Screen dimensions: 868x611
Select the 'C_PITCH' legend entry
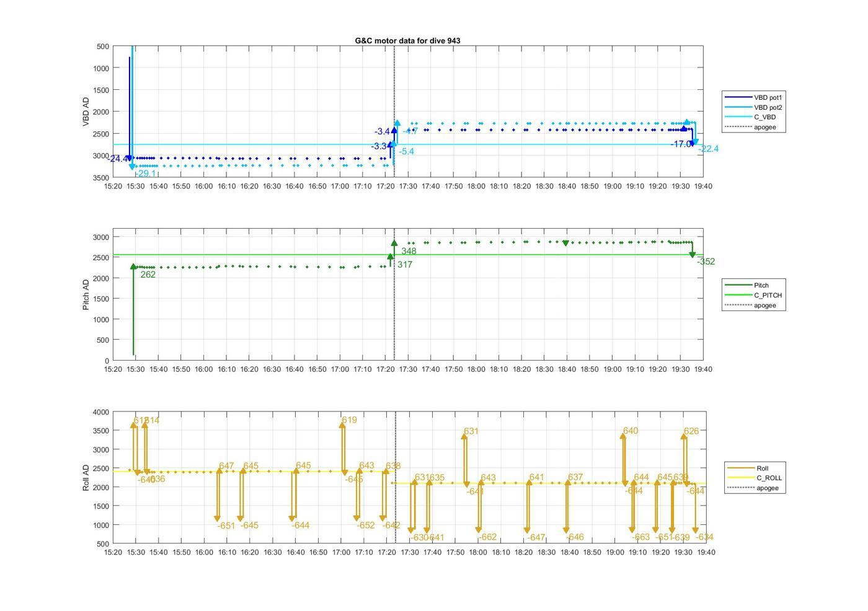pos(755,295)
